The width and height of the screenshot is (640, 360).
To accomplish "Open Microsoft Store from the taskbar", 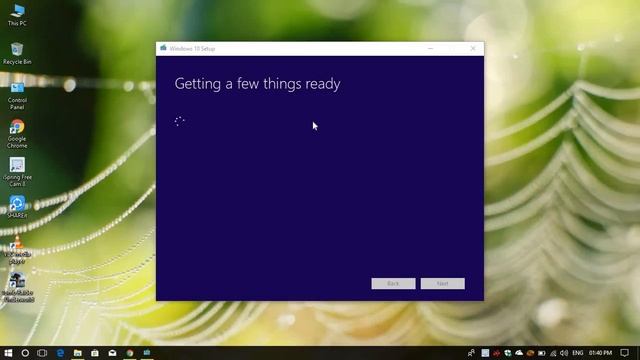I will point(95,353).
